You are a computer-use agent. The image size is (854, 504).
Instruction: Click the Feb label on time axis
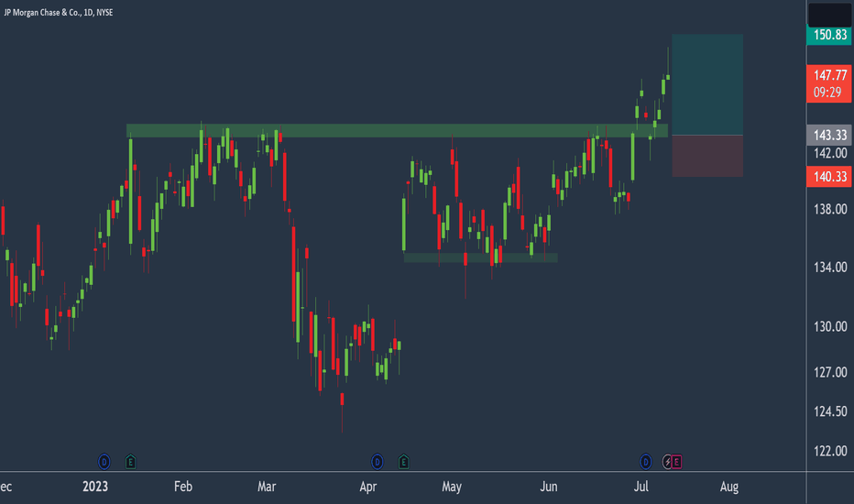[183, 487]
